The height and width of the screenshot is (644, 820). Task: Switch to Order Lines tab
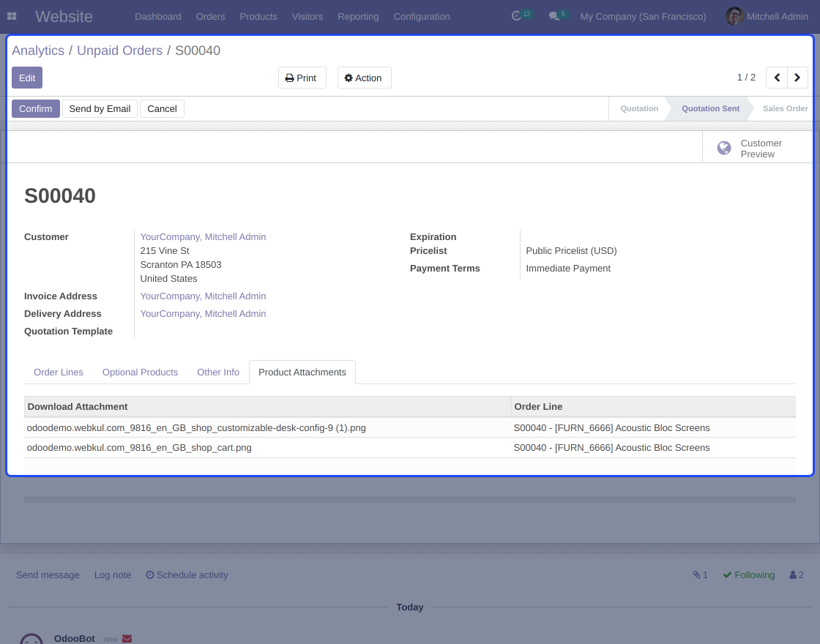59,372
